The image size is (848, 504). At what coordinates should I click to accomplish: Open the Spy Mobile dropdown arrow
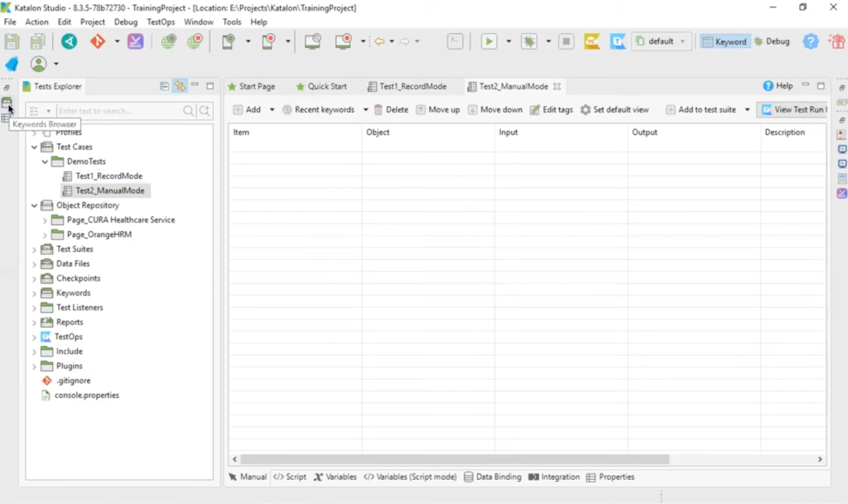(x=248, y=41)
